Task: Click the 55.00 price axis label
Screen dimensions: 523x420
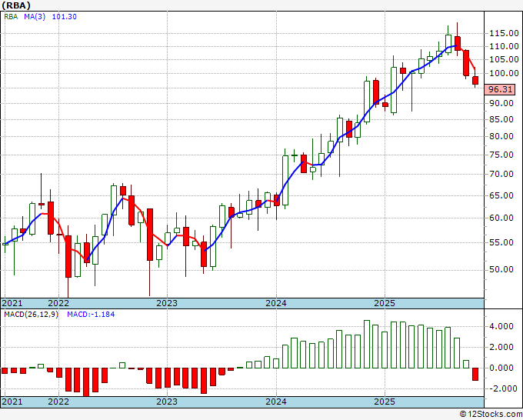Action: click(501, 242)
